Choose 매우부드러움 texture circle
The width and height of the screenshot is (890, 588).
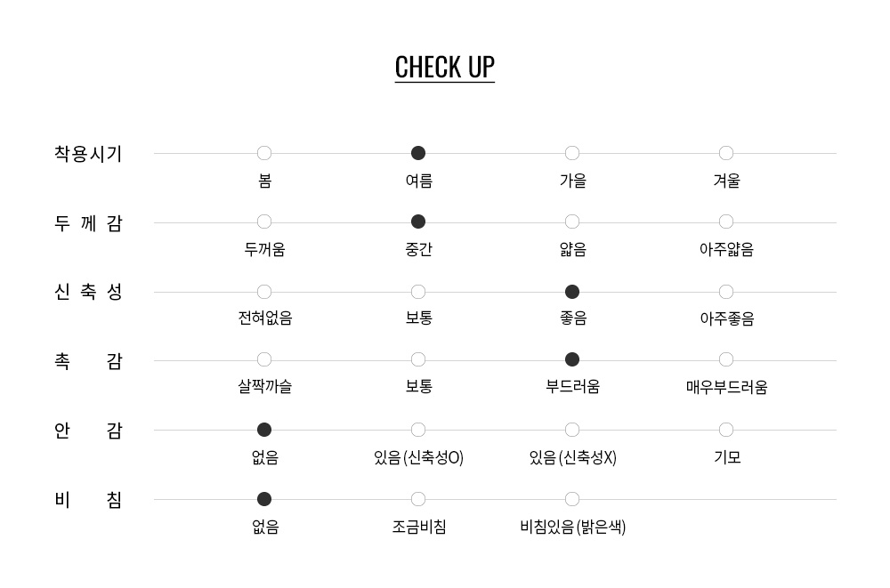click(x=726, y=359)
